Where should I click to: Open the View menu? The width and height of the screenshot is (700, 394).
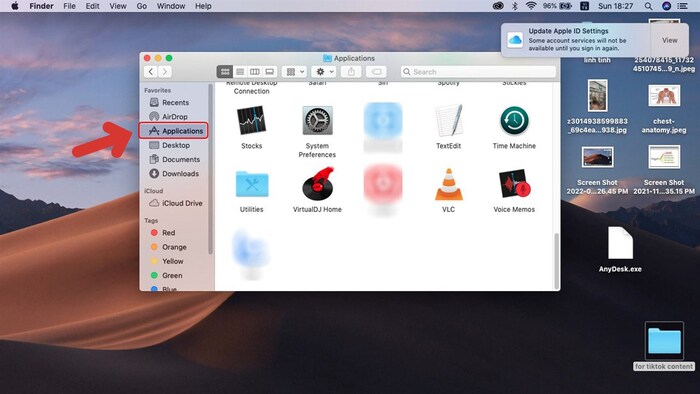pos(118,6)
